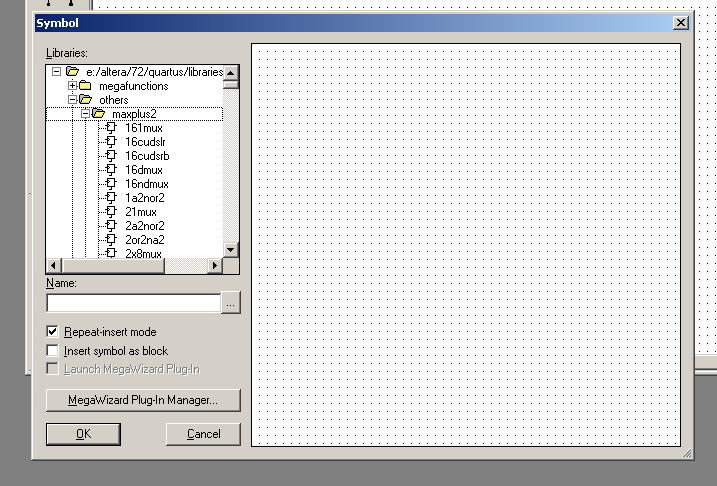Click the 2a2nor2 symbol icon
Viewport: 717px width, 486px height.
(111, 225)
